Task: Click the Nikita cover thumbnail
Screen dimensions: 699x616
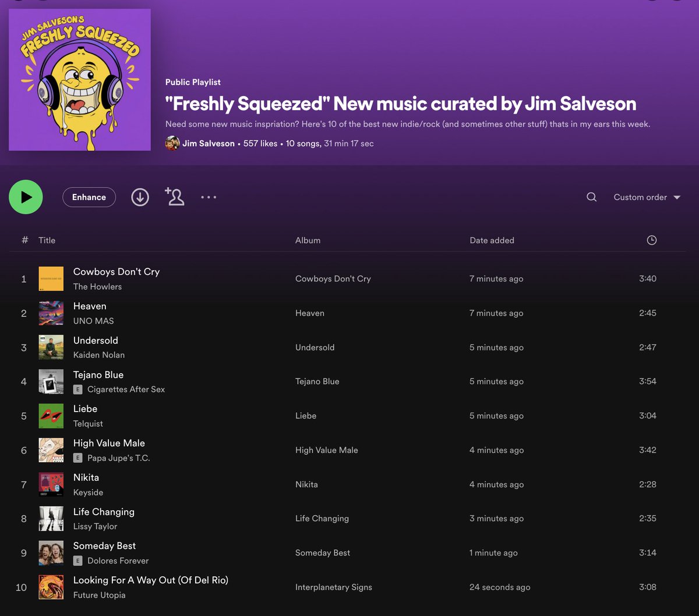Action: point(51,484)
